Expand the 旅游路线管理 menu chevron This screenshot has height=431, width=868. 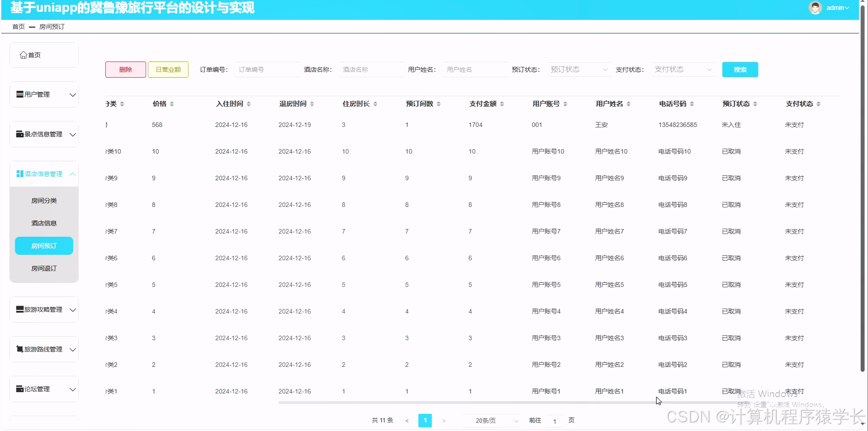(x=72, y=350)
